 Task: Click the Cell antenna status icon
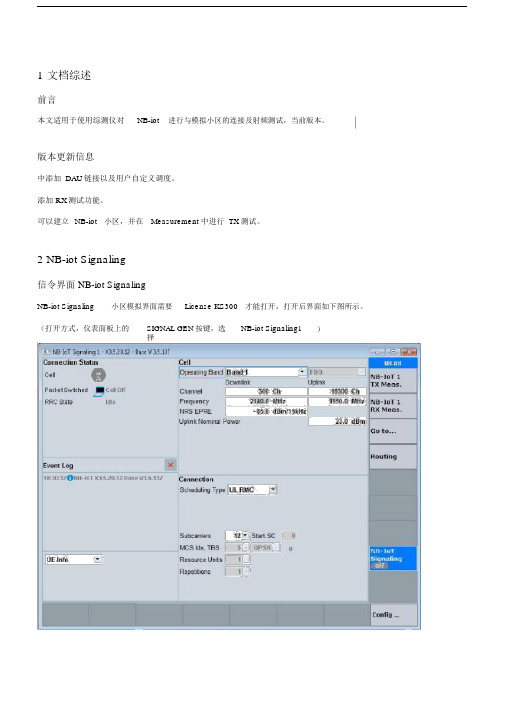98,375
